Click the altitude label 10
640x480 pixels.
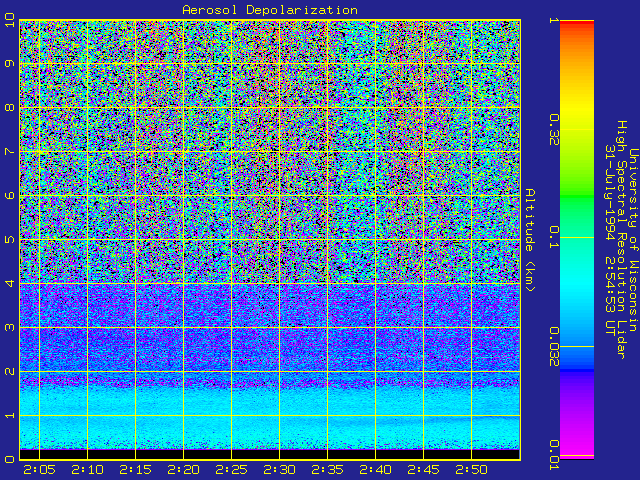10,20
